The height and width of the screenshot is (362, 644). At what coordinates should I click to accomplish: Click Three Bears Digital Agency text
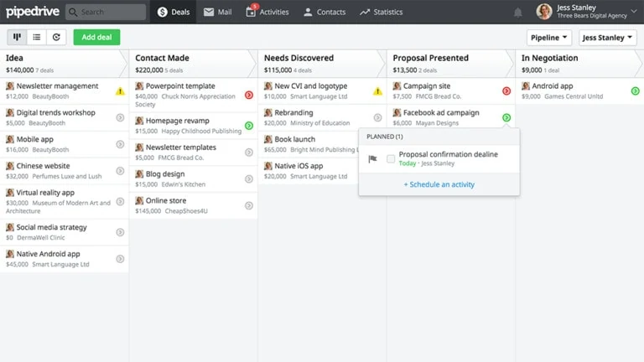592,16
